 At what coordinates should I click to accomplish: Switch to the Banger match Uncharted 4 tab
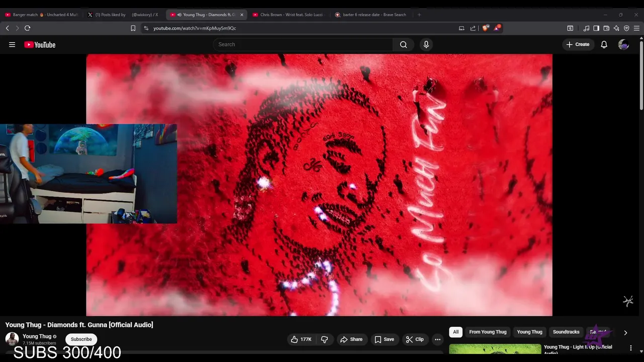pos(42,15)
